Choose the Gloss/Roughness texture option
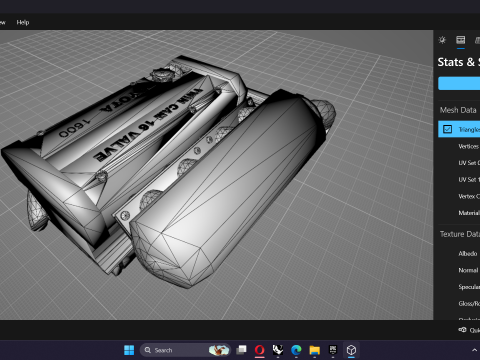Image resolution: width=480 pixels, height=360 pixels. 469,304
